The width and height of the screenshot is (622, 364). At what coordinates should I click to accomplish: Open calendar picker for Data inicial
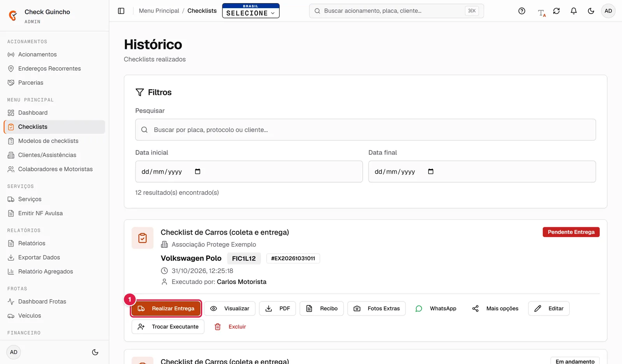[197, 171]
